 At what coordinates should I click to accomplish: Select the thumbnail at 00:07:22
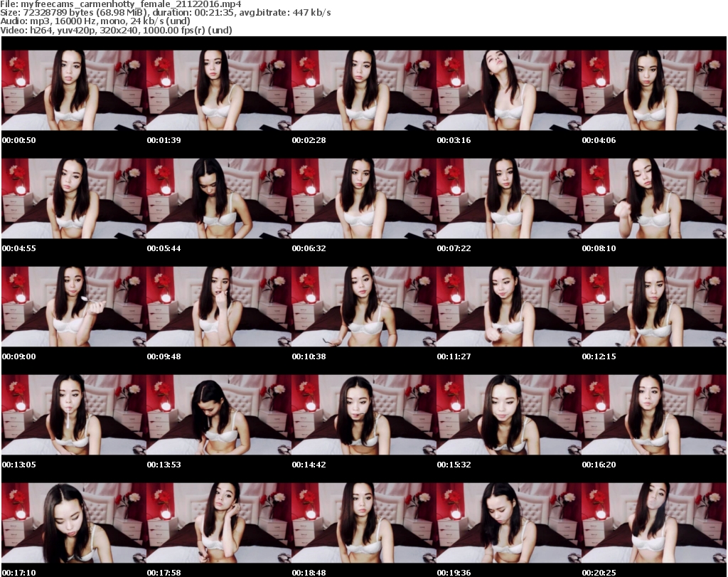point(508,198)
